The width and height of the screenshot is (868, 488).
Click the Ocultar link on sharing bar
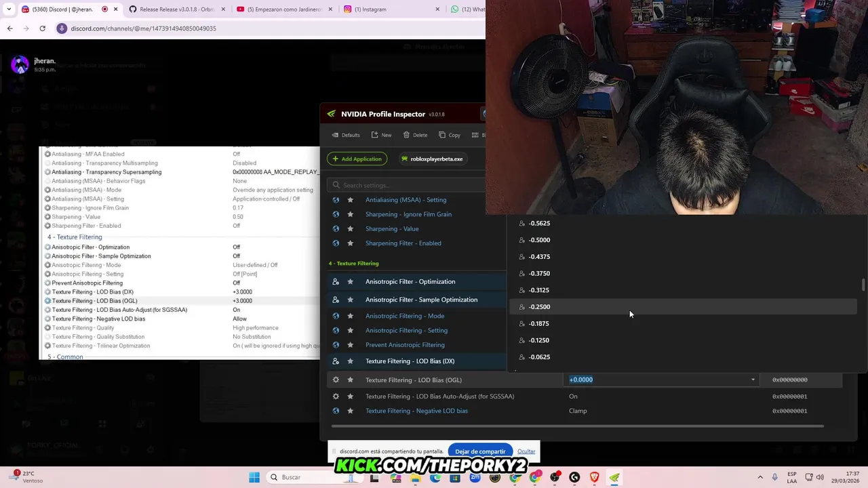point(526,451)
